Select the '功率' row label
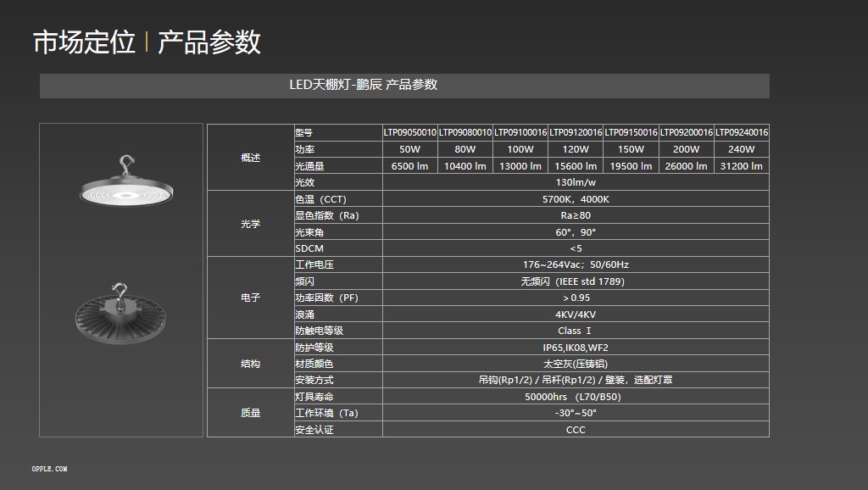This screenshot has height=490, width=868. (305, 149)
